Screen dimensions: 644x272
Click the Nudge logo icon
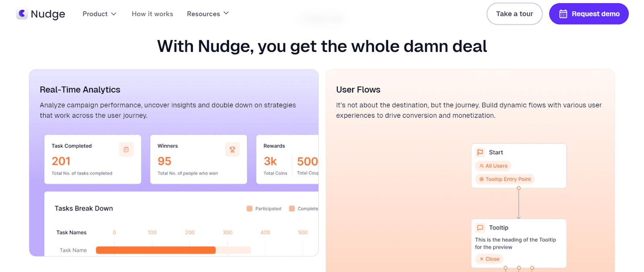(x=22, y=14)
